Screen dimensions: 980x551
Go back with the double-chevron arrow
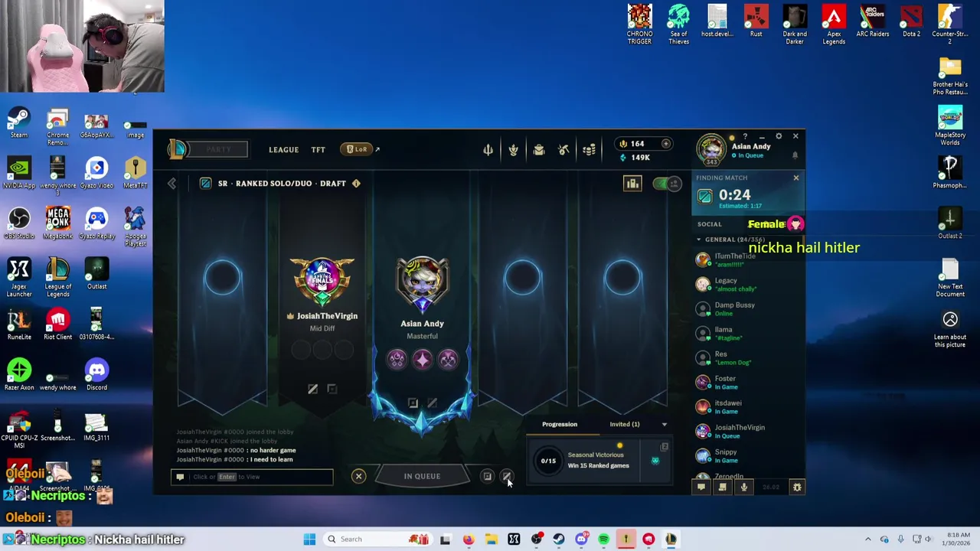coord(171,184)
